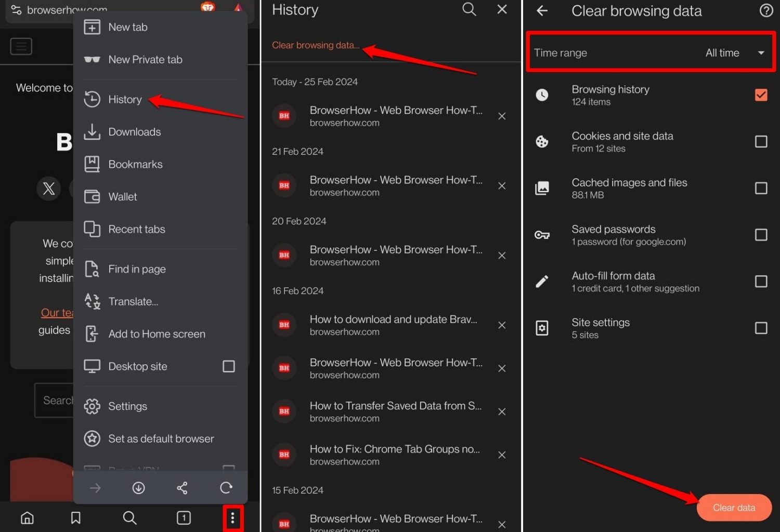Select New Private tab from the menu
This screenshot has width=780, height=532.
click(x=160, y=59)
